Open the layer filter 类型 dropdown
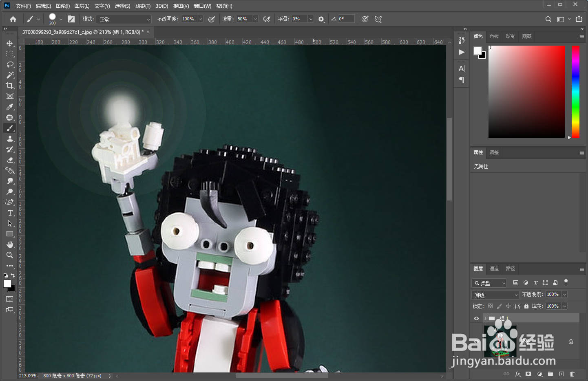588x381 pixels. tap(489, 283)
